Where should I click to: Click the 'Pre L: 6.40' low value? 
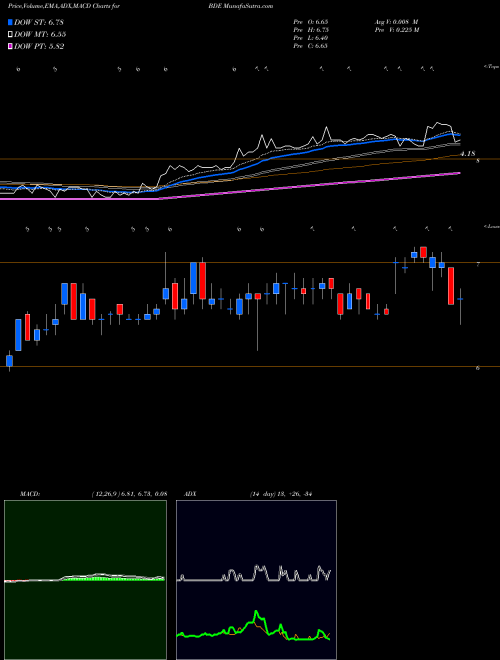click(311, 38)
